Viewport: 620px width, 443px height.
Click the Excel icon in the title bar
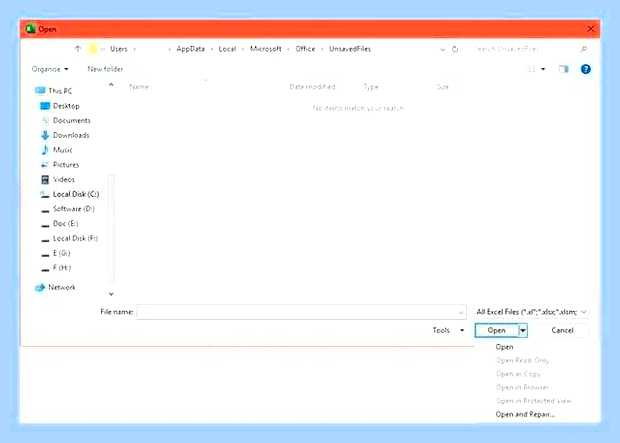pyautogui.click(x=30, y=29)
